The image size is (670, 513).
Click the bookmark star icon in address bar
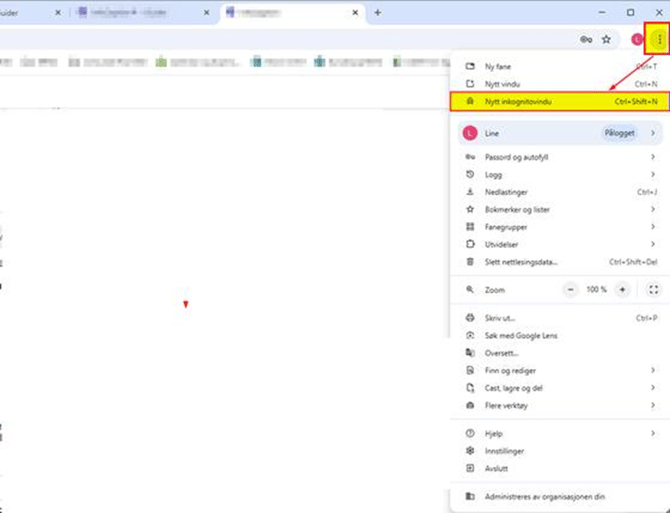point(606,40)
